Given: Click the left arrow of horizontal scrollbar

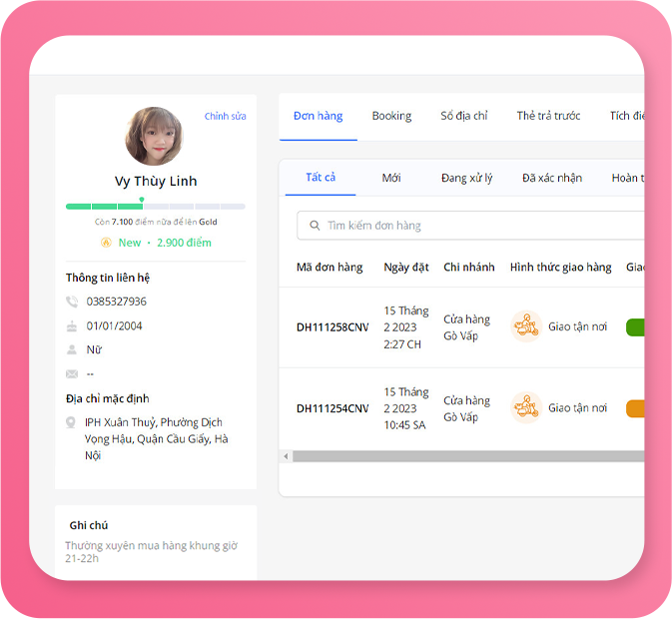Looking at the screenshot, I should (286, 456).
